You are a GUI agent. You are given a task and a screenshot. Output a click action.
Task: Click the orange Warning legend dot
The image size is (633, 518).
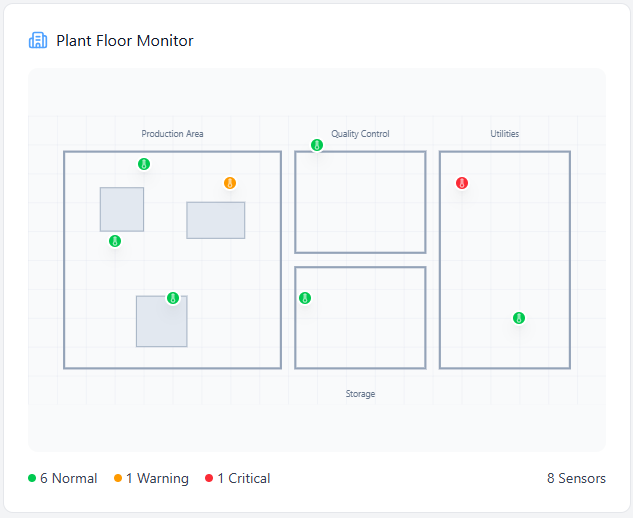(x=118, y=479)
